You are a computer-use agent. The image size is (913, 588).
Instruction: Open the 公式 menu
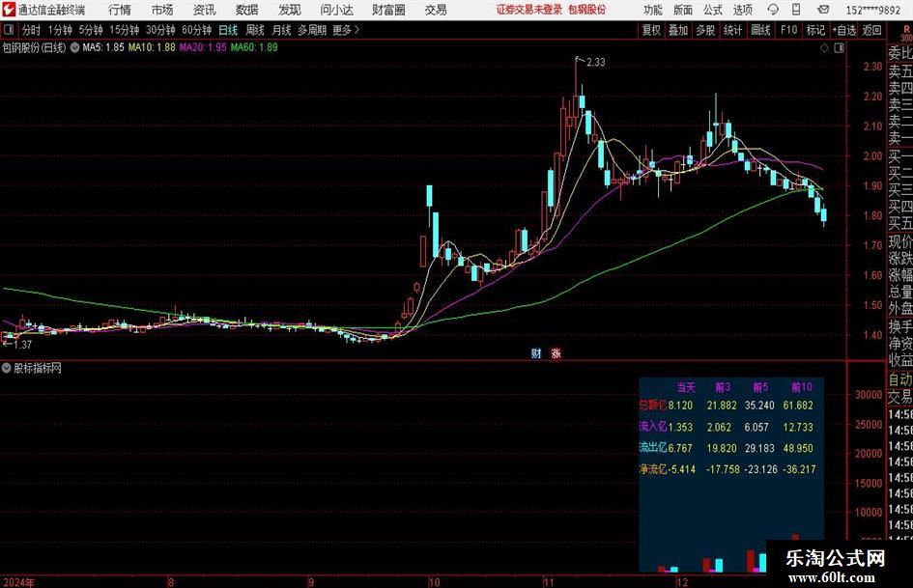coord(713,10)
